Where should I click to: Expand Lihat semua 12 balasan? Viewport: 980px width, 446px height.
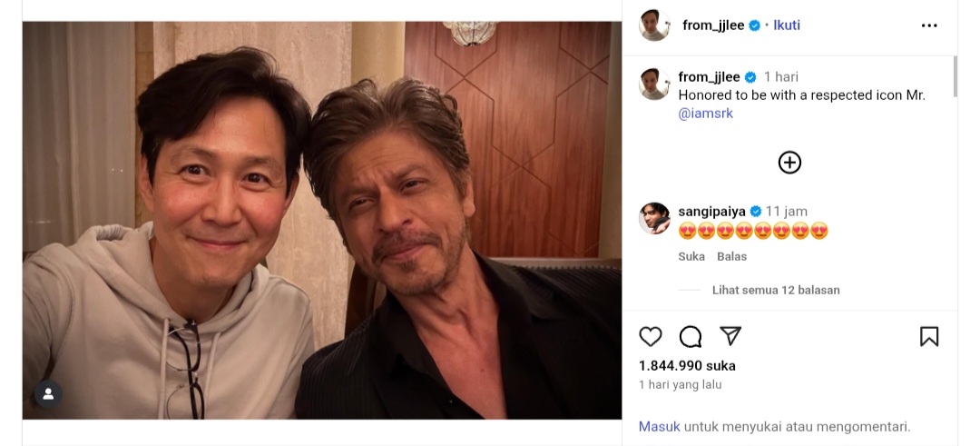[776, 290]
